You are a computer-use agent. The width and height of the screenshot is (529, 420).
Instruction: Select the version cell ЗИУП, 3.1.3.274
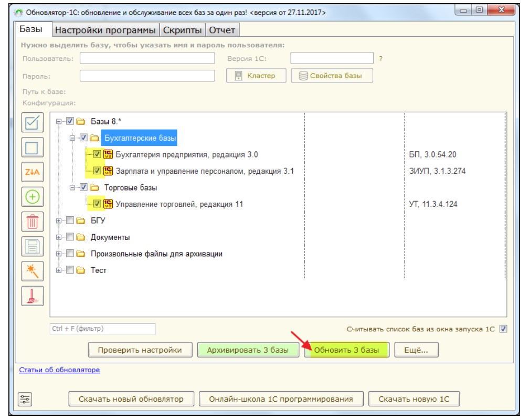coord(437,171)
